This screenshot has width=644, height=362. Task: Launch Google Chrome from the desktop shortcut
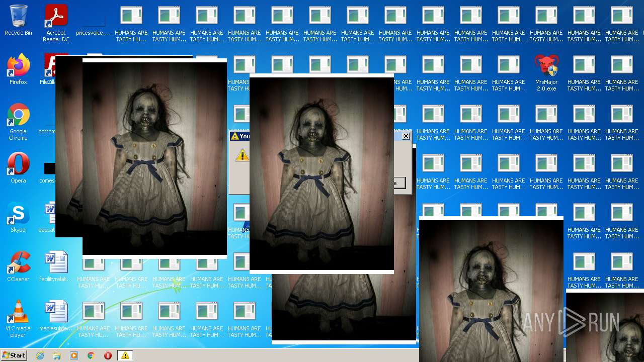[x=18, y=122]
